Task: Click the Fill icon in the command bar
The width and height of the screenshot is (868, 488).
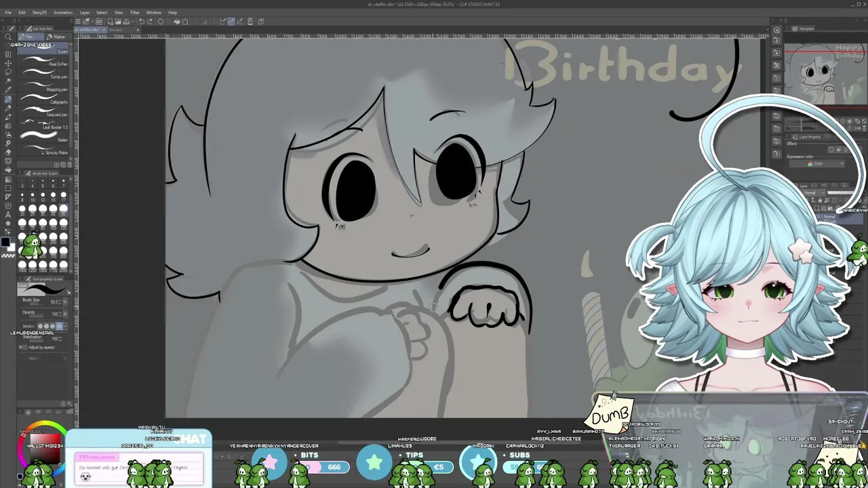Action: [177, 22]
